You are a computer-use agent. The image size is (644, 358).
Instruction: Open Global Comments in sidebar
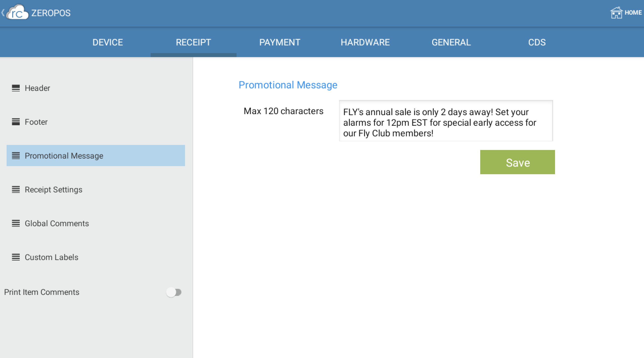point(96,223)
